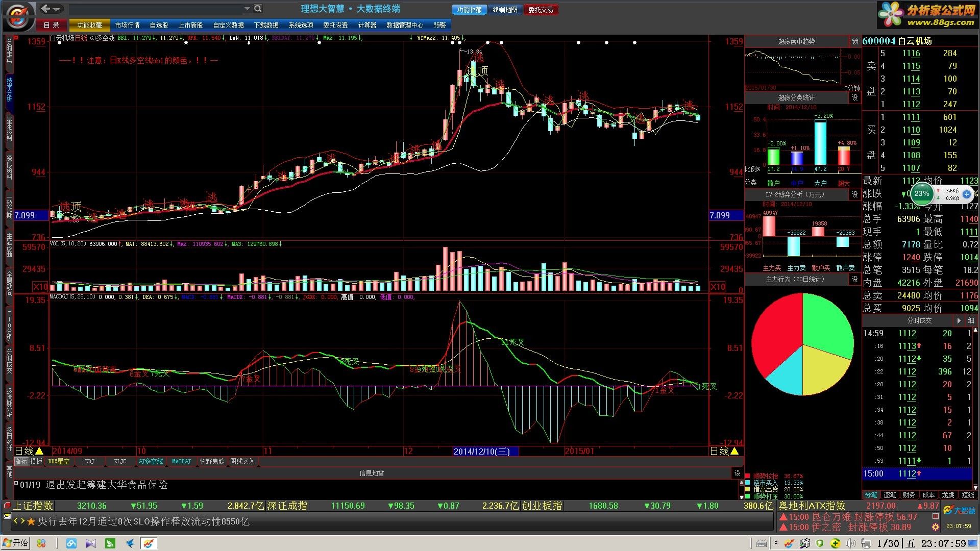
Task: Click the blue 功能收藏 button at top
Action: pyautogui.click(x=469, y=10)
